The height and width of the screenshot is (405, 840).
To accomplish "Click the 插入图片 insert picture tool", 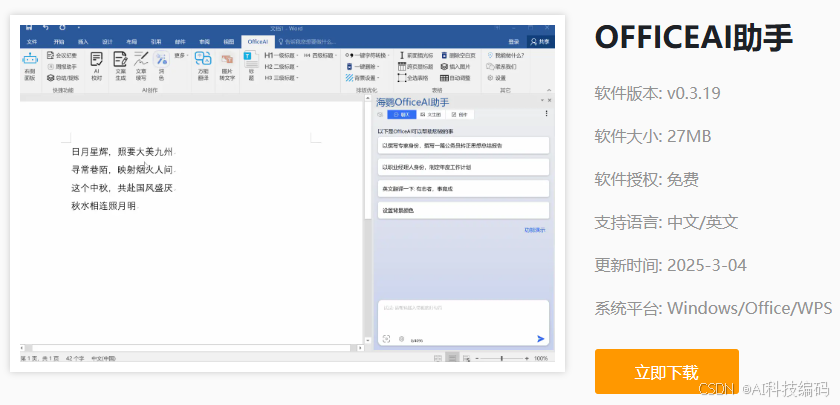I will [x=456, y=66].
